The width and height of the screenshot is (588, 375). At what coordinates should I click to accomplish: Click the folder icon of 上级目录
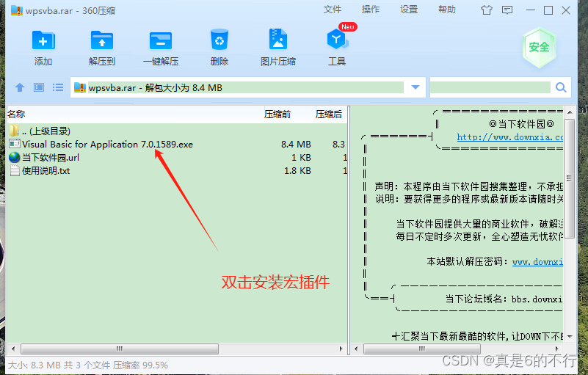coord(14,131)
